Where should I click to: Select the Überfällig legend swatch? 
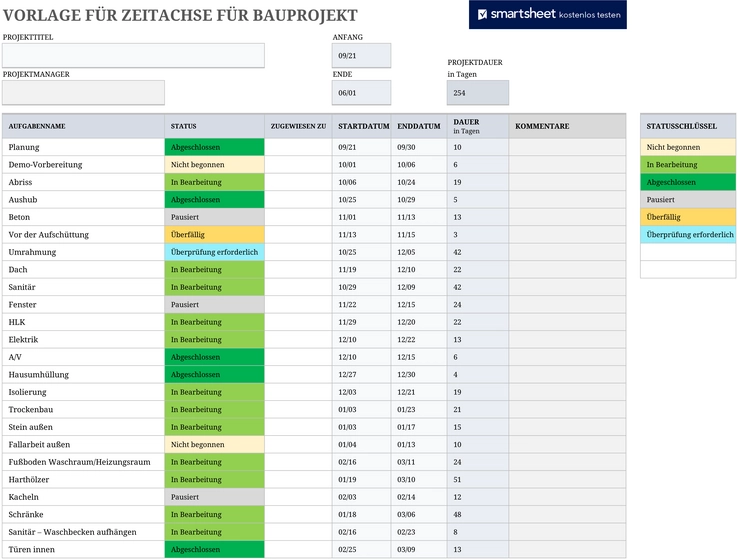[x=688, y=217]
